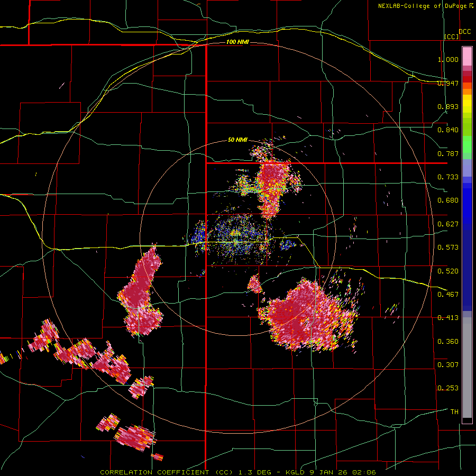Image resolution: width=476 pixels, height=476 pixels.
Task: Select the 0.467 scale value
Action: (x=448, y=294)
